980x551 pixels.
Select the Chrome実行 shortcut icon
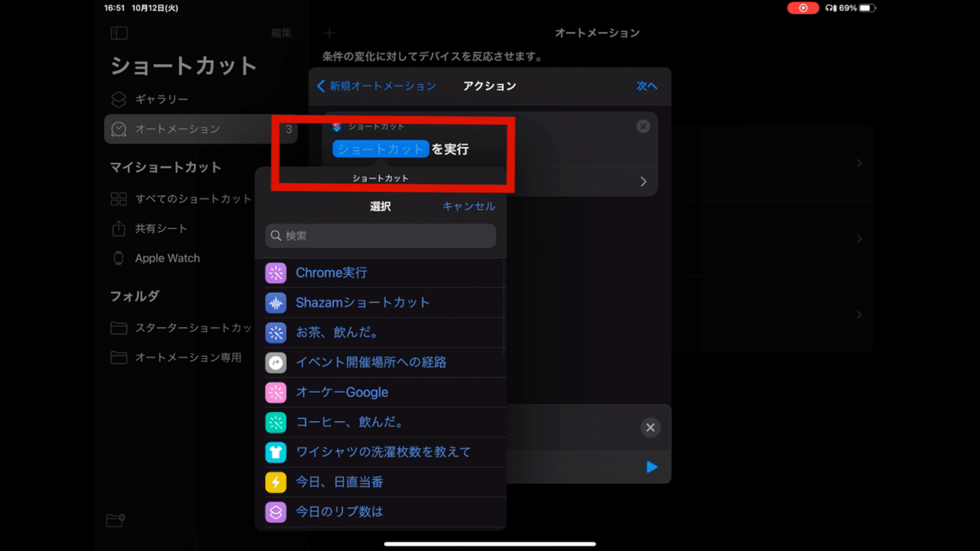click(x=275, y=273)
